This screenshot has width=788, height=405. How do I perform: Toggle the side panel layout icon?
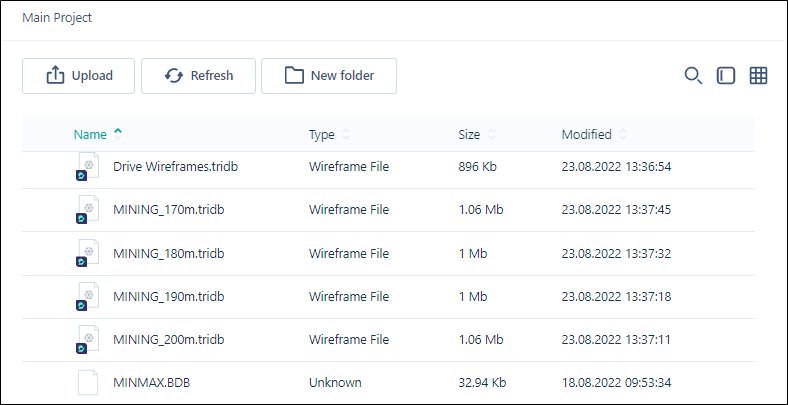click(x=726, y=76)
